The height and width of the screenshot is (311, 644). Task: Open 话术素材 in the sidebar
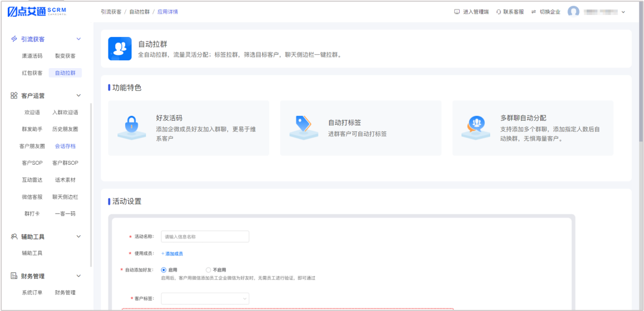point(66,180)
